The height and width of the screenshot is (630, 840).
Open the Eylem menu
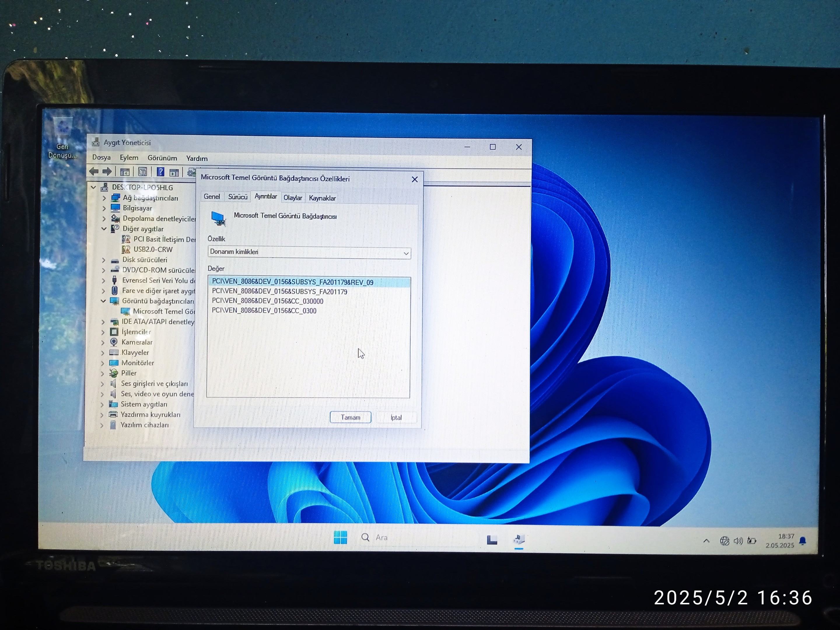pos(129,157)
